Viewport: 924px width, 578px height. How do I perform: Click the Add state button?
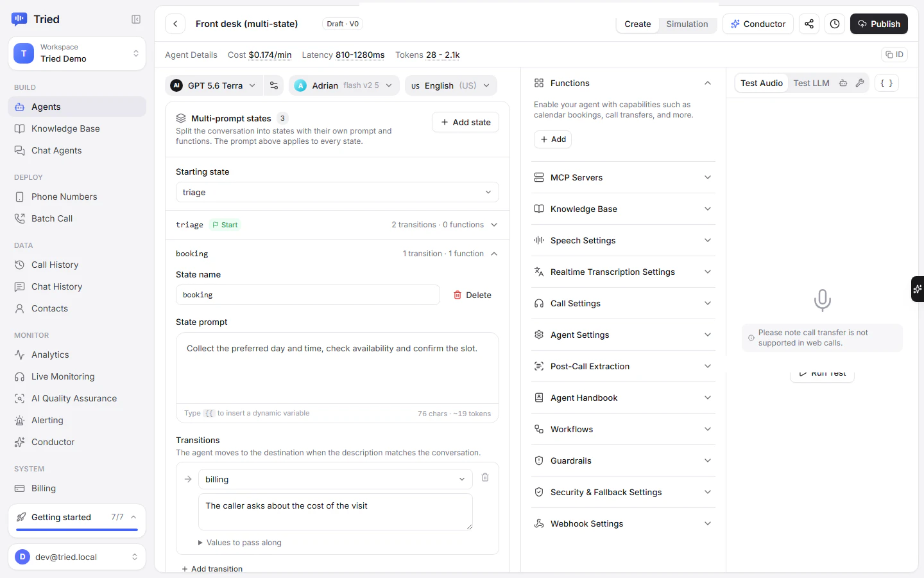point(465,122)
